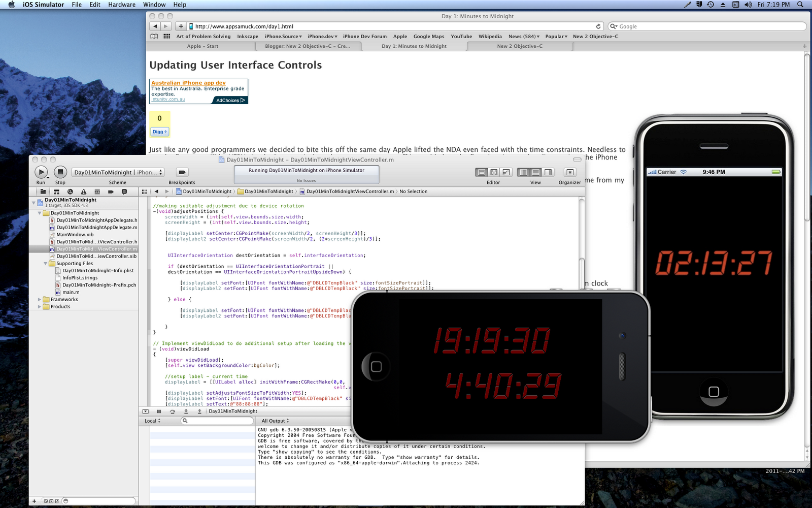This screenshot has height=508, width=812.
Task: Focus the debug variables search field
Action: coord(217,421)
